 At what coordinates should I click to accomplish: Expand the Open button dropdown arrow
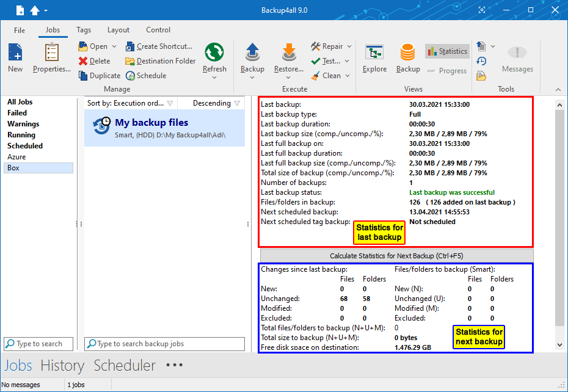(114, 46)
